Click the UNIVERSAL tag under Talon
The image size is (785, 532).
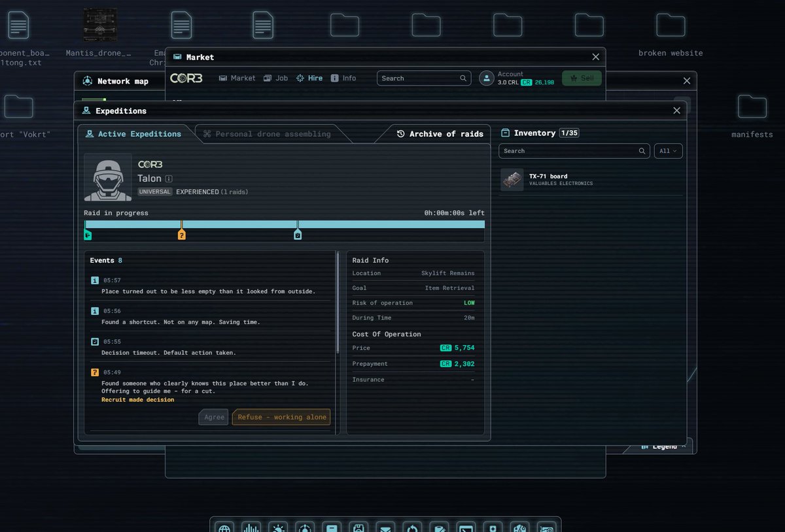click(x=155, y=192)
